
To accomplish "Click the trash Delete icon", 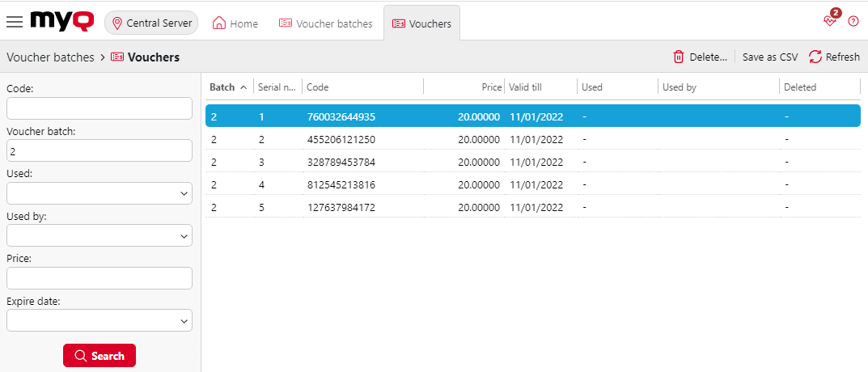I will coord(679,57).
